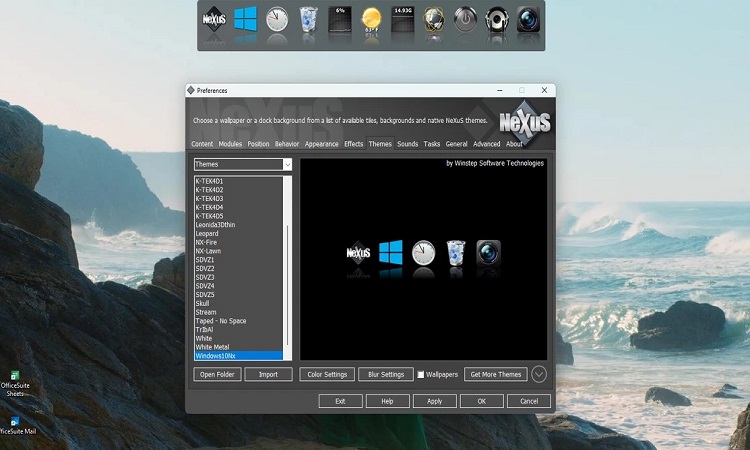This screenshot has width=750, height=450.
Task: Open the speaker audio icon in the dock
Action: [497, 20]
